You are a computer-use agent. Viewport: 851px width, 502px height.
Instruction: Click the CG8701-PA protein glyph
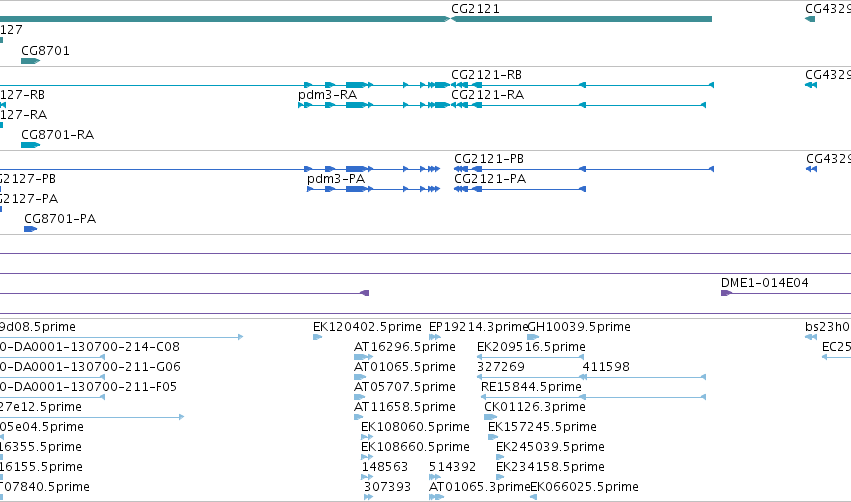pyautogui.click(x=30, y=229)
